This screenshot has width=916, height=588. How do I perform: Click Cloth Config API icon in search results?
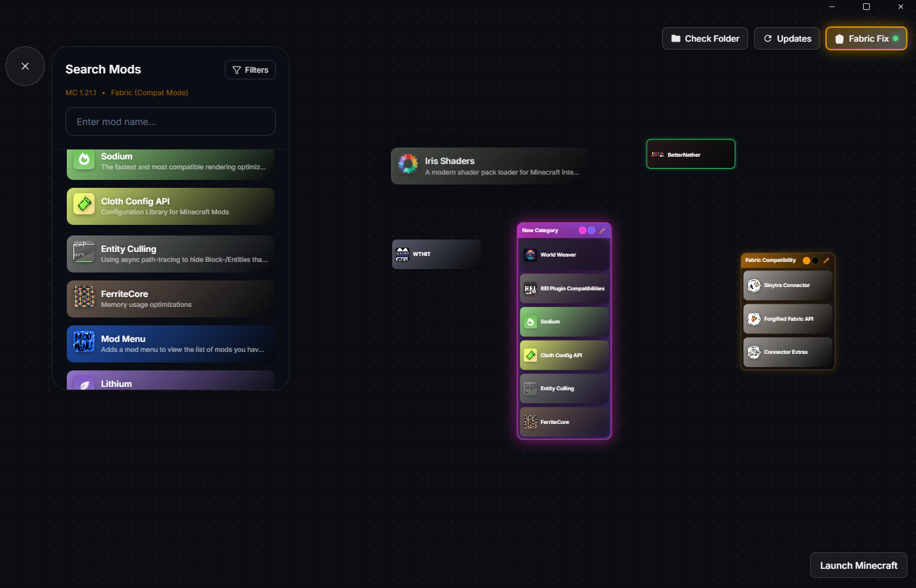(x=84, y=204)
